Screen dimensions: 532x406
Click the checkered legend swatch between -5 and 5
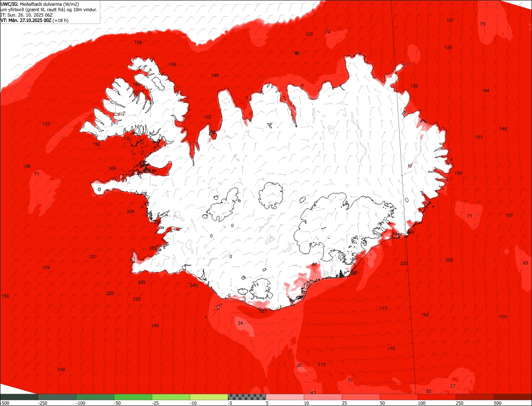point(247,397)
